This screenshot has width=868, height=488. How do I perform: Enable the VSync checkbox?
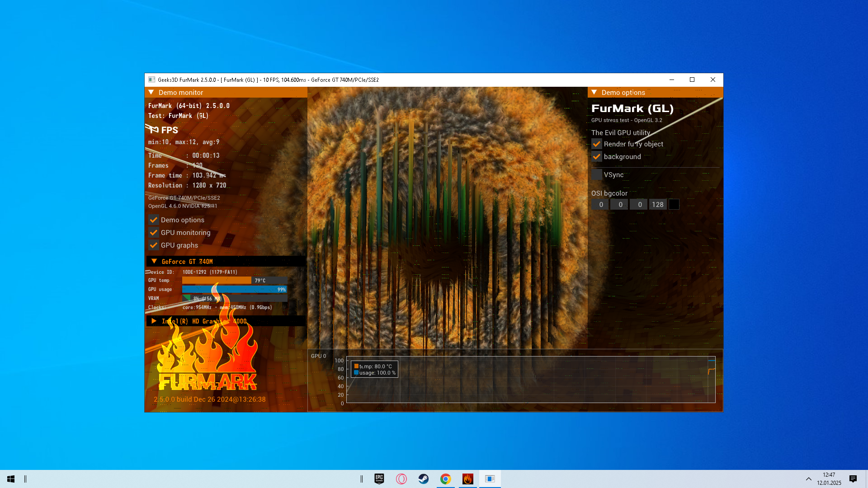tap(597, 174)
